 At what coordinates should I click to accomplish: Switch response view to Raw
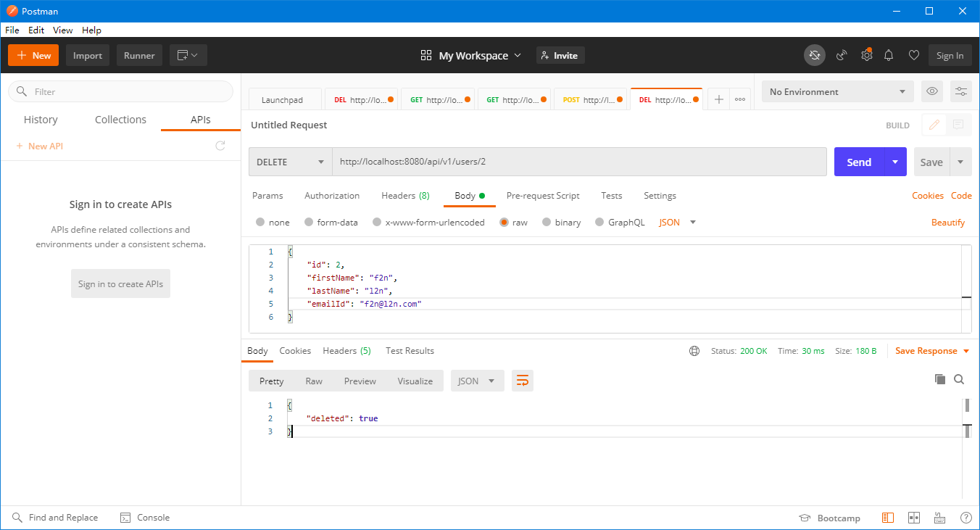click(x=314, y=381)
